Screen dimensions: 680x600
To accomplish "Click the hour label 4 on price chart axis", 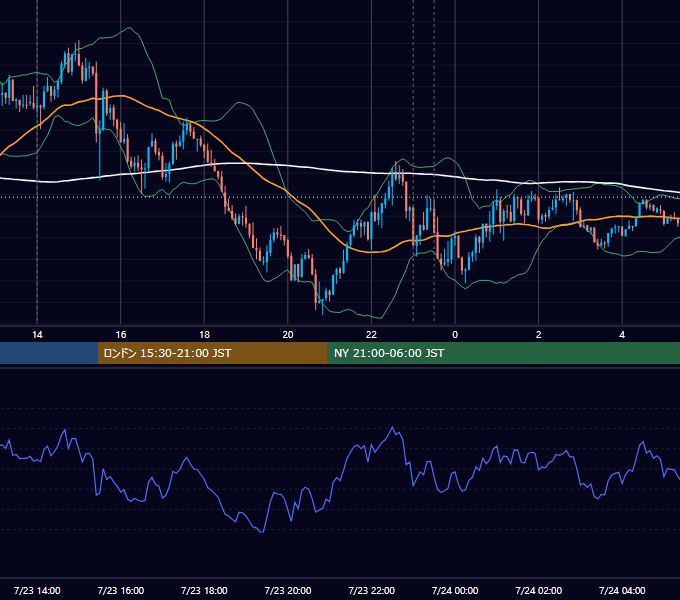I will pos(622,335).
